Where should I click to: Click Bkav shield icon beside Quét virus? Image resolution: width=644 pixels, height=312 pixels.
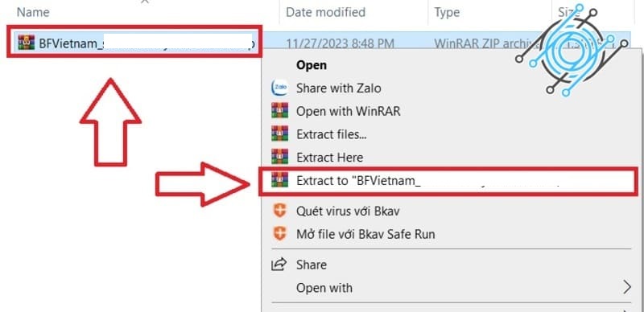coord(279,211)
